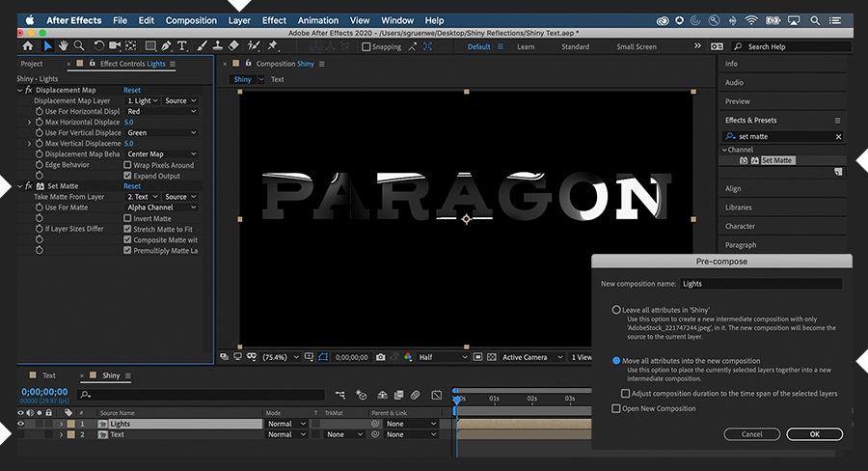
Task: Select the Eraser tool
Action: [234, 45]
